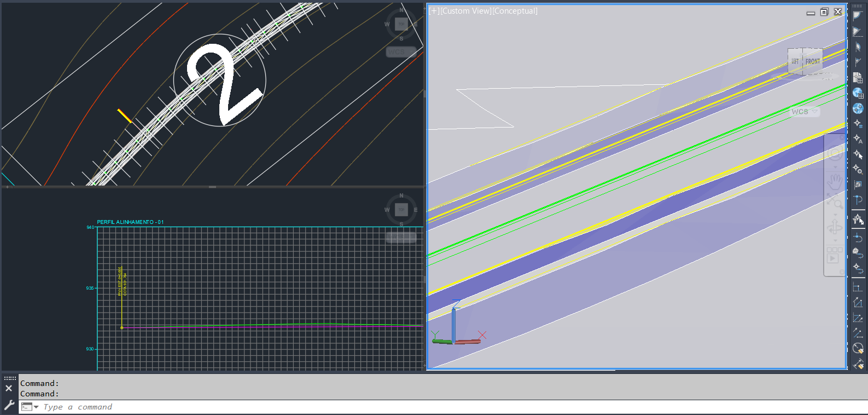Click the PERFIL ALINHAMENTO - 01 profile title
Screen dimensions: 868x415
tap(130, 222)
